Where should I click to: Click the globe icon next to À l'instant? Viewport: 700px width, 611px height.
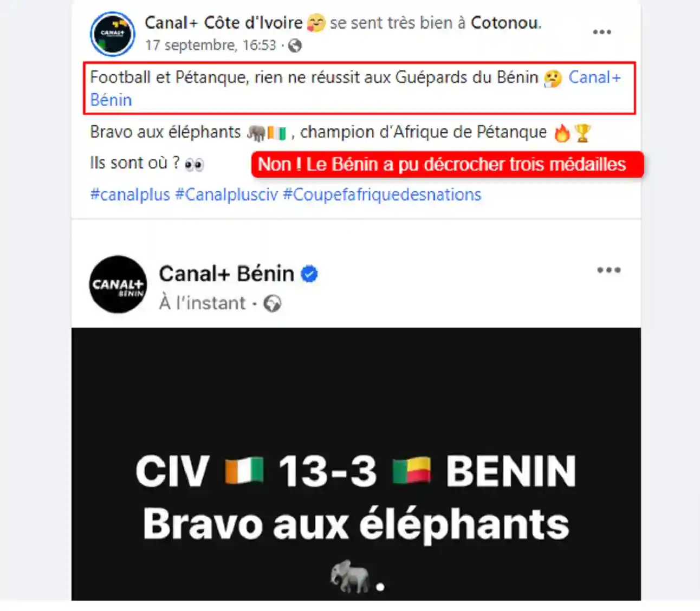click(273, 303)
